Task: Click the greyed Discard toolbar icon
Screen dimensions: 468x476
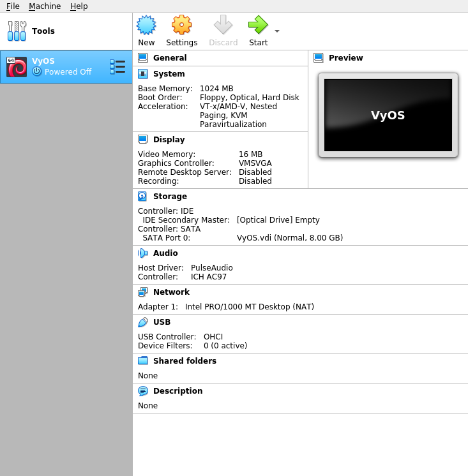Action: pos(223,25)
